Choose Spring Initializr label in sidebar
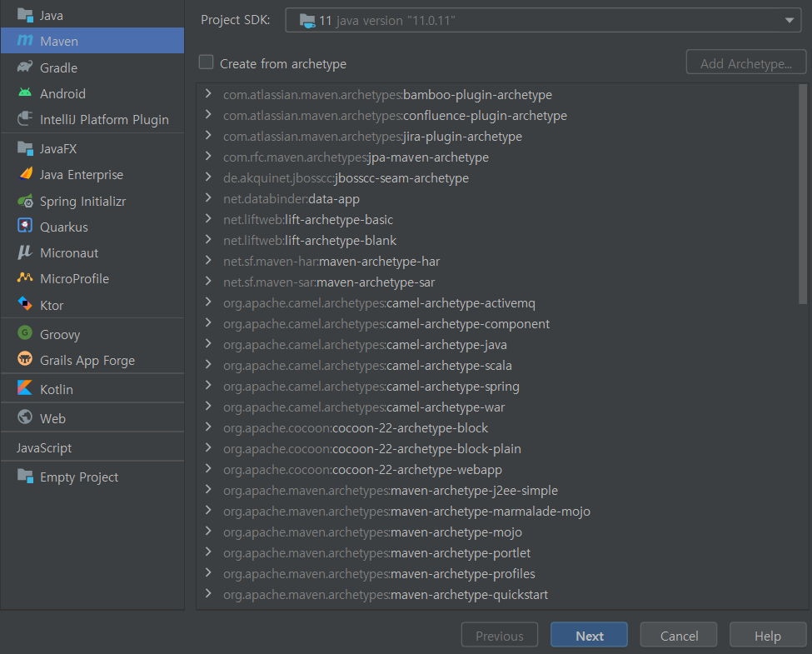Viewport: 812px width, 654px height. pyautogui.click(x=82, y=201)
